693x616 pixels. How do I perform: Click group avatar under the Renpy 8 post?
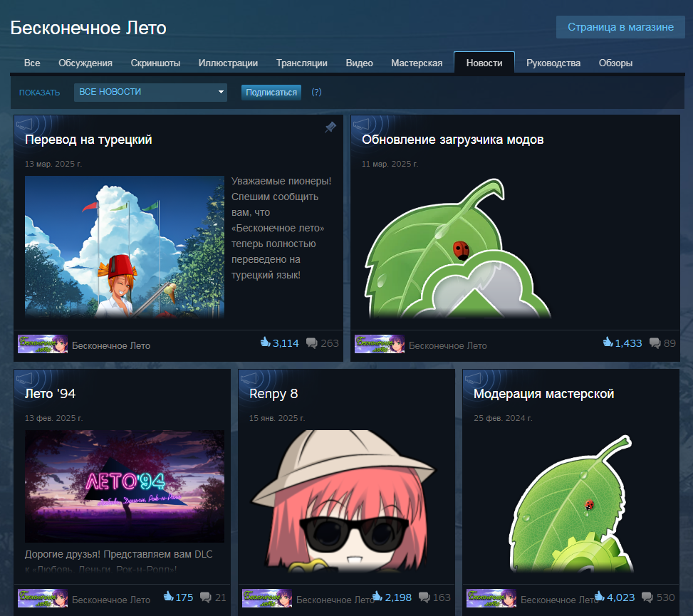coord(267,598)
